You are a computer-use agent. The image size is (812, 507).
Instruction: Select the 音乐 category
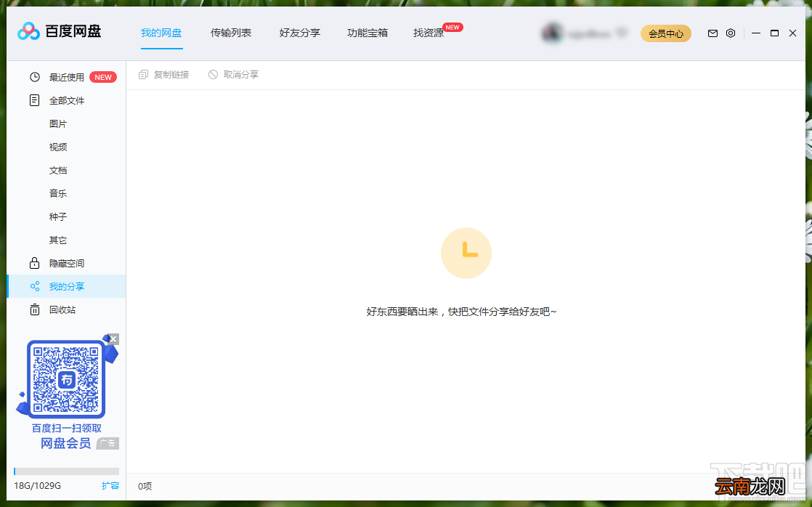point(58,194)
